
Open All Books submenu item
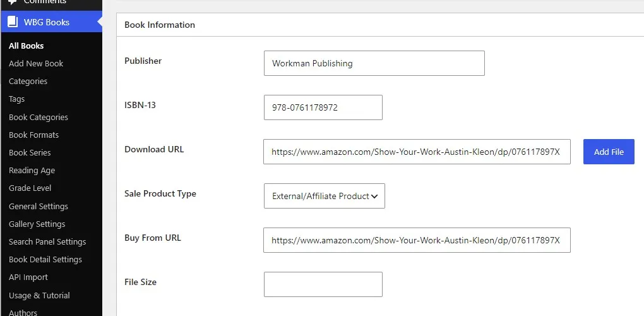coord(27,46)
